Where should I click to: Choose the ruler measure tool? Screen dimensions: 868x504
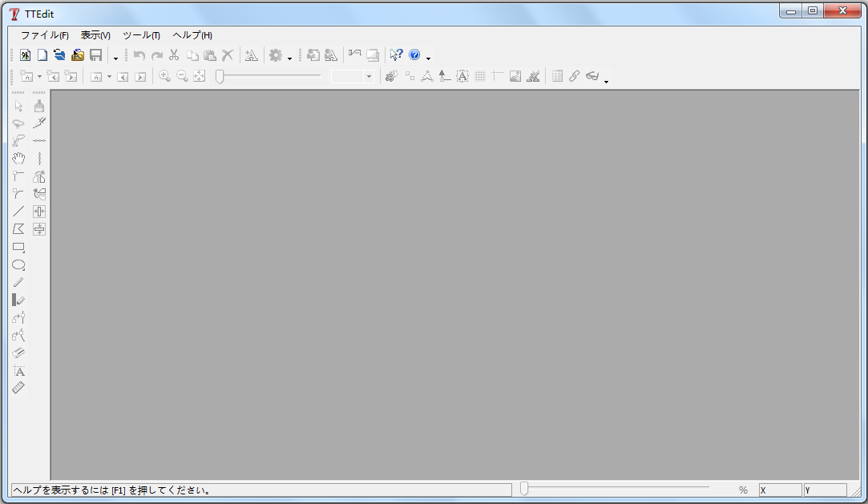pyautogui.click(x=19, y=388)
